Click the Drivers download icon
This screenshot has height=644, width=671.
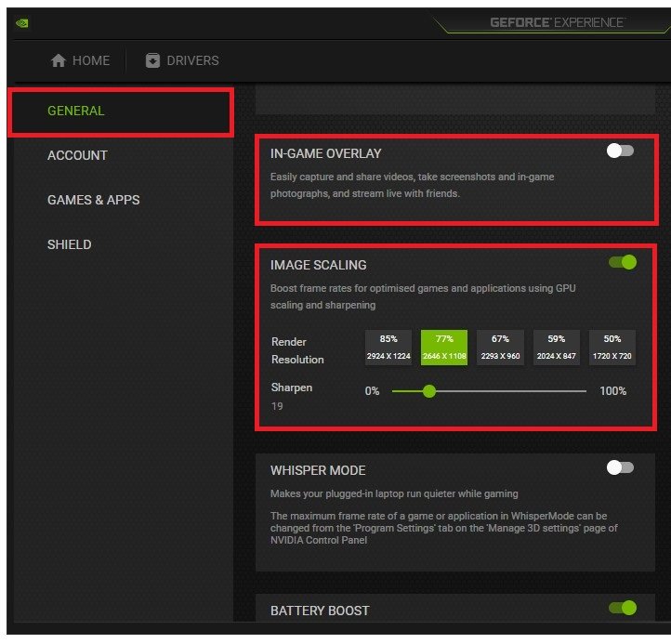[152, 60]
